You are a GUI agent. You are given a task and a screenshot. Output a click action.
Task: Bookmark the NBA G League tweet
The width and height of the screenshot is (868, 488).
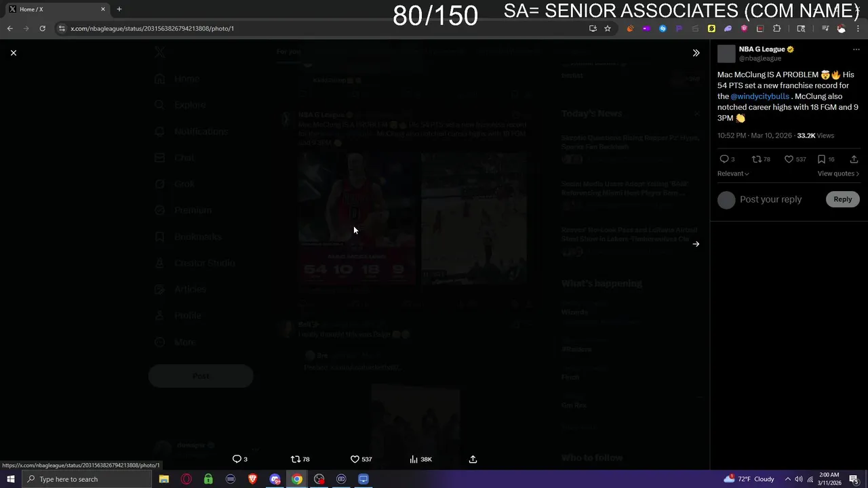[x=821, y=159]
